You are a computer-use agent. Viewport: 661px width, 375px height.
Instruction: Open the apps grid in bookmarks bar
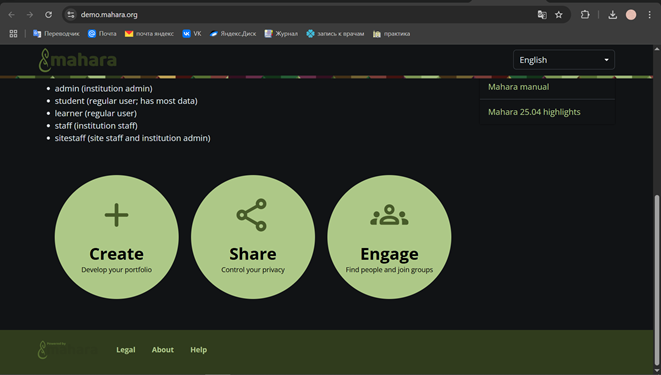point(13,34)
